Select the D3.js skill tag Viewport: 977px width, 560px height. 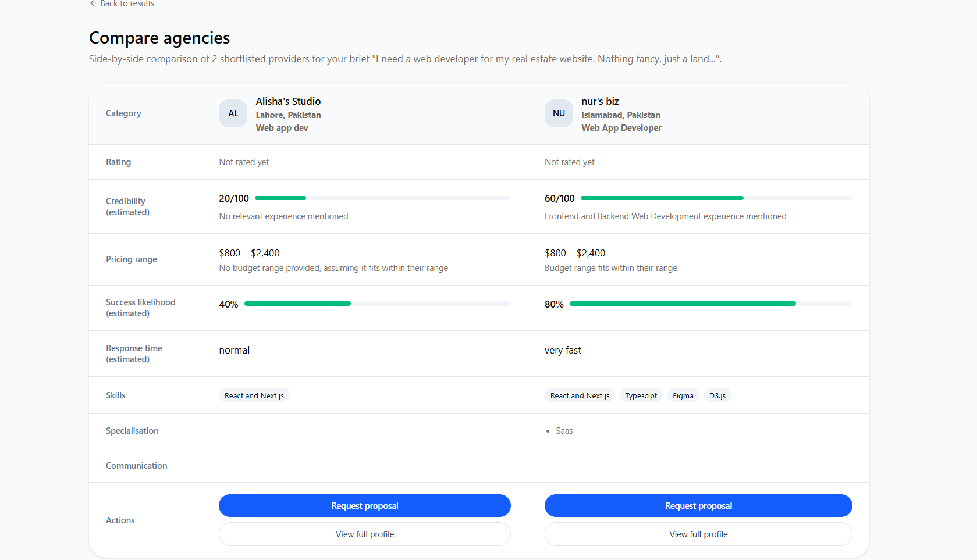point(717,395)
